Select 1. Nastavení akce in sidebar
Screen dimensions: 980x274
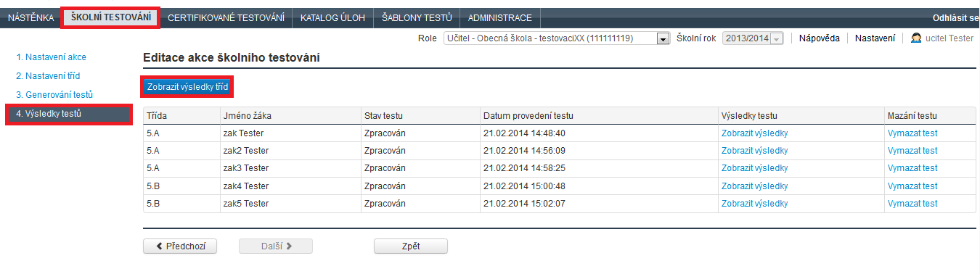(52, 57)
